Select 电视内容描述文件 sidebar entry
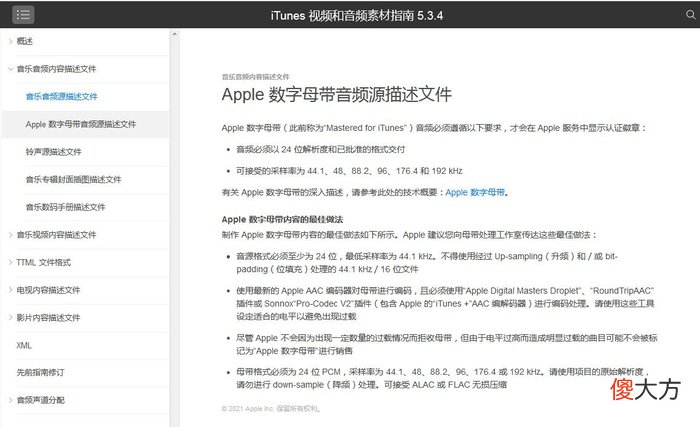 tap(48, 290)
